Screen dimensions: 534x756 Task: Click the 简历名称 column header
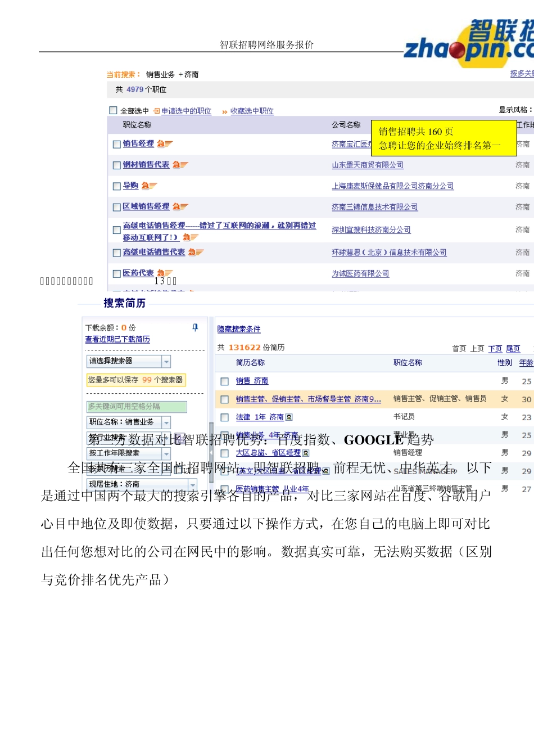[250, 363]
